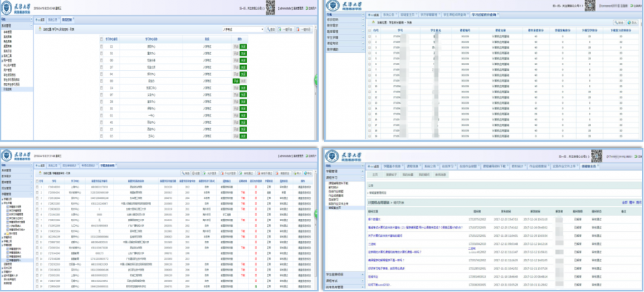The width and height of the screenshot is (644, 292).
Task: Tick the checkbox for the first row in top-left table
Action: 102,47
